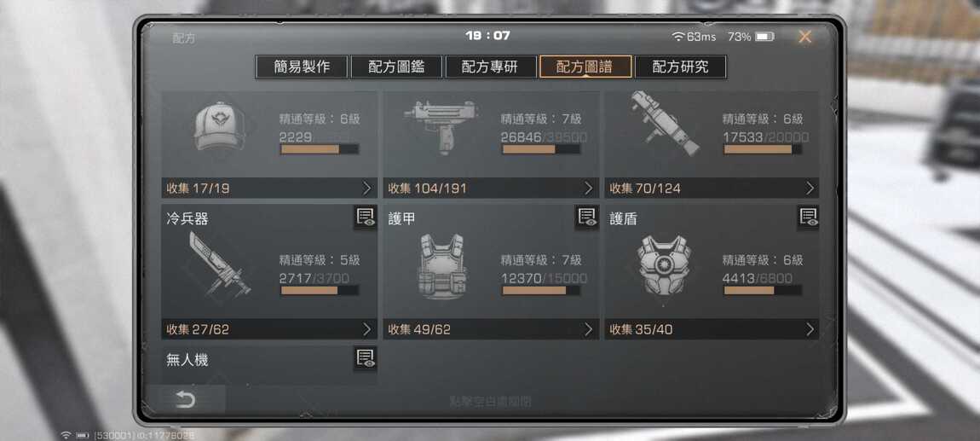The width and height of the screenshot is (980, 441).
Task: Click the 12370/15000 mastery progress bar
Action: [x=541, y=290]
